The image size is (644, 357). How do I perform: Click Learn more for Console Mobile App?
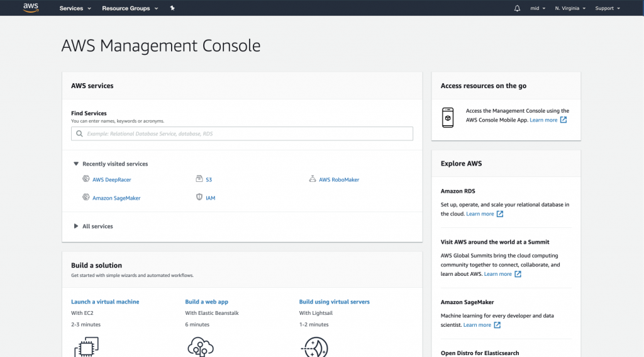tap(543, 120)
